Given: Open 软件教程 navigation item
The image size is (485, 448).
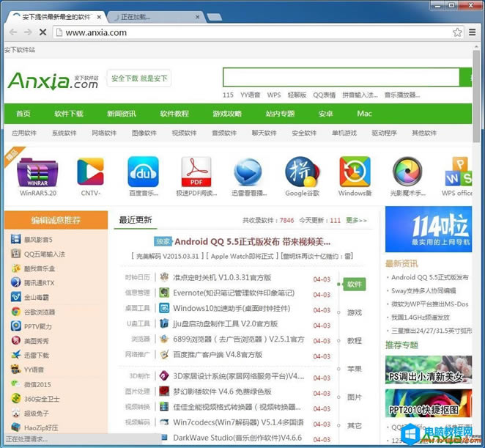Looking at the screenshot, I should point(174,114).
